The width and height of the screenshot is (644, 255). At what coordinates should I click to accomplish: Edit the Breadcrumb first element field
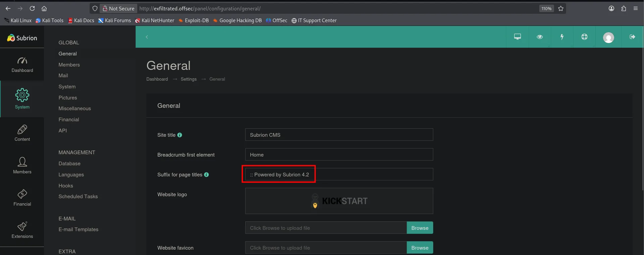(x=339, y=155)
